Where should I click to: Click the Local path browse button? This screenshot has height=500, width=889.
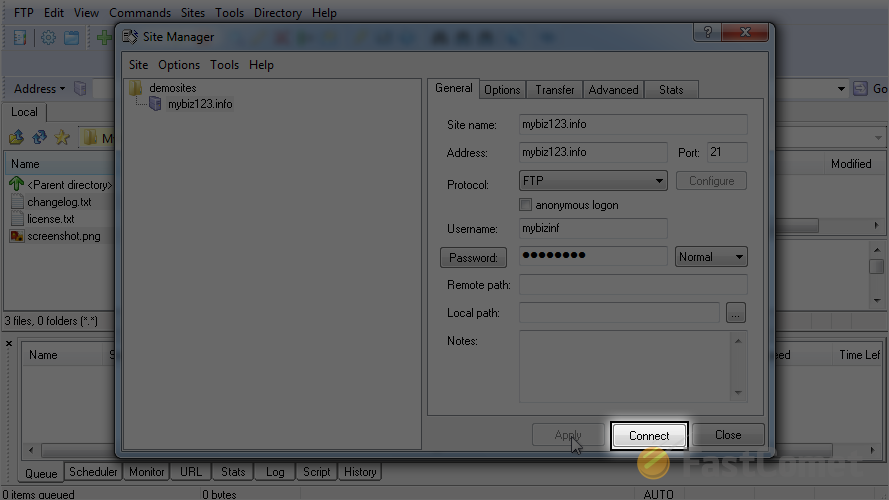(736, 313)
